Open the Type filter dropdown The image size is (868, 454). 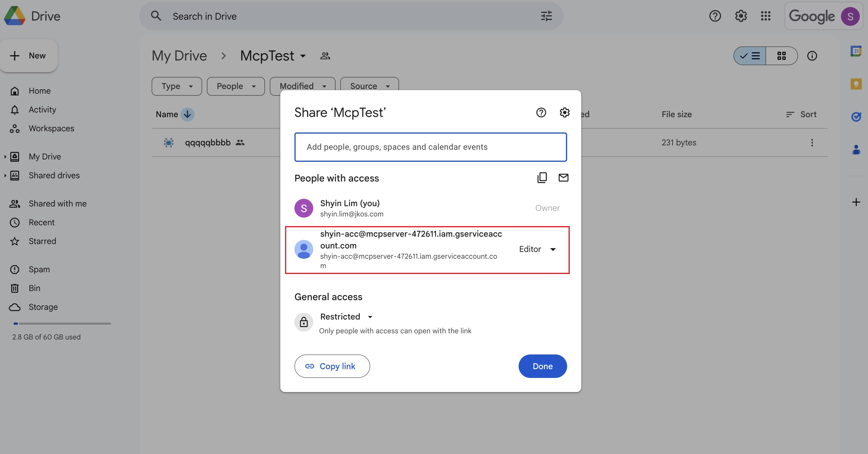pyautogui.click(x=177, y=86)
